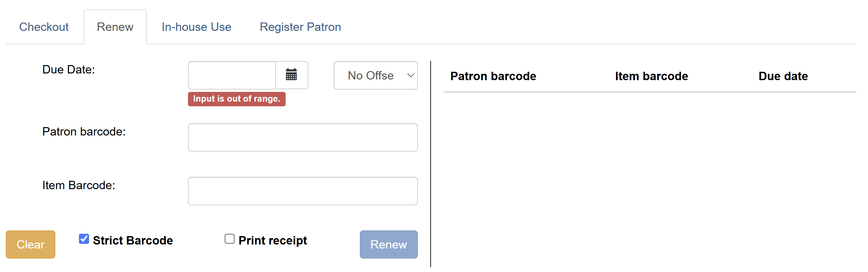Disable the Strict Barcode checkbox
The width and height of the screenshot is (868, 272).
click(84, 239)
